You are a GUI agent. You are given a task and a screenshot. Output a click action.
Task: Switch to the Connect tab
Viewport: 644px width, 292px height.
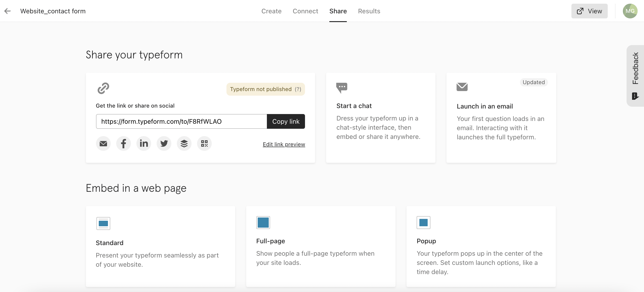click(305, 11)
